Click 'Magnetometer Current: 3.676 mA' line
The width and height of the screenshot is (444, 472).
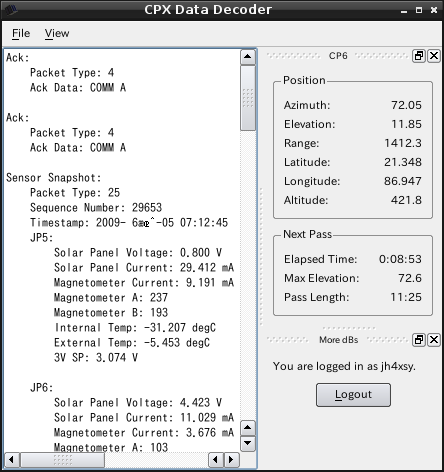(144, 433)
